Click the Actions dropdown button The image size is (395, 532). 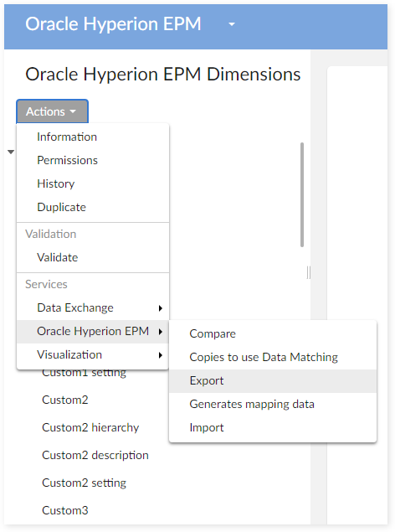(52, 111)
